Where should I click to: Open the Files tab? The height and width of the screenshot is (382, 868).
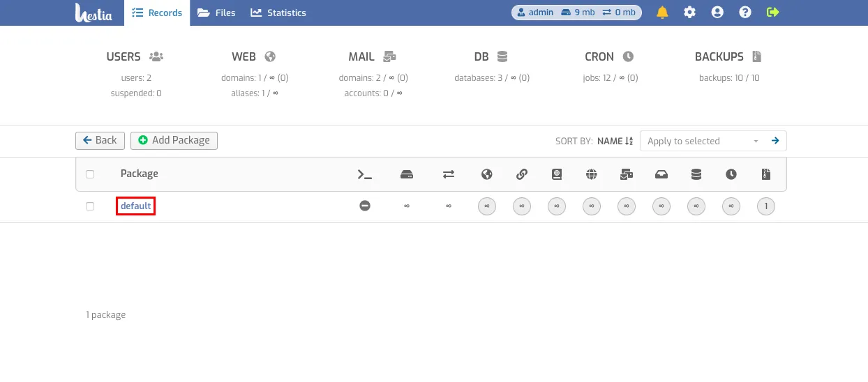click(x=216, y=13)
